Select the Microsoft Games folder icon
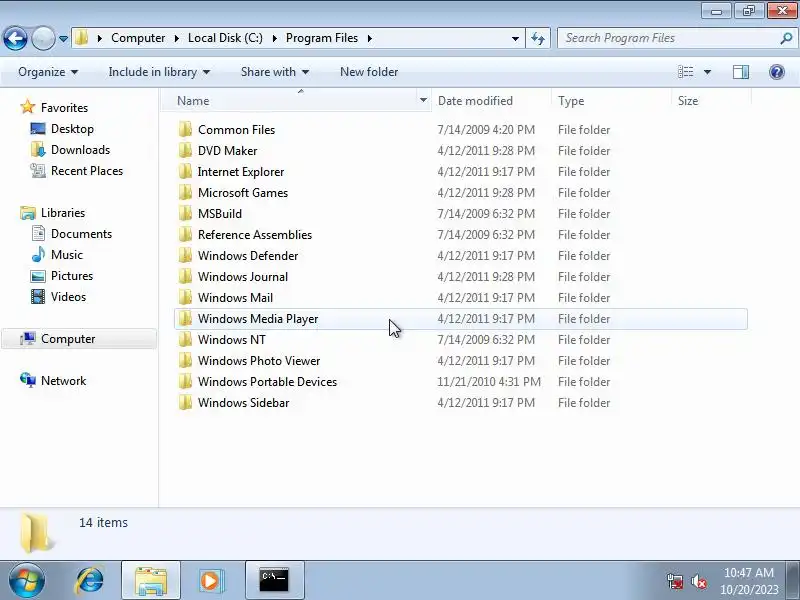This screenshot has width=800, height=600. click(x=185, y=192)
